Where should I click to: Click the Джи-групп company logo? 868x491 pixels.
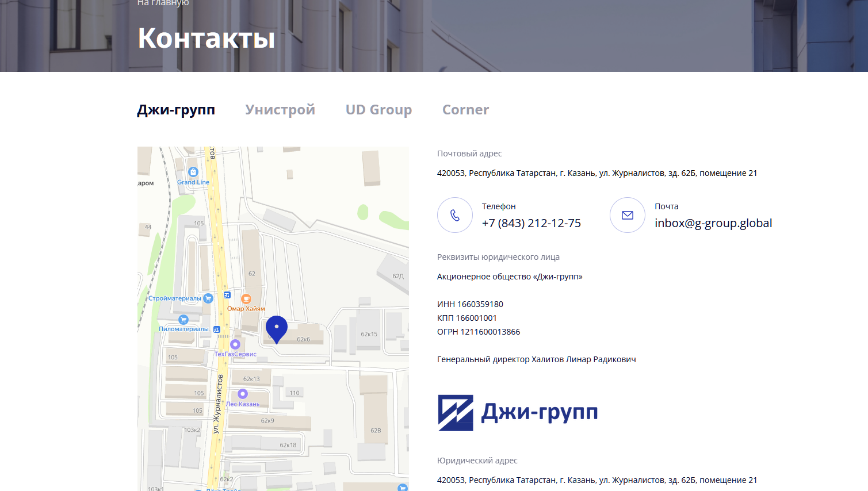click(518, 412)
